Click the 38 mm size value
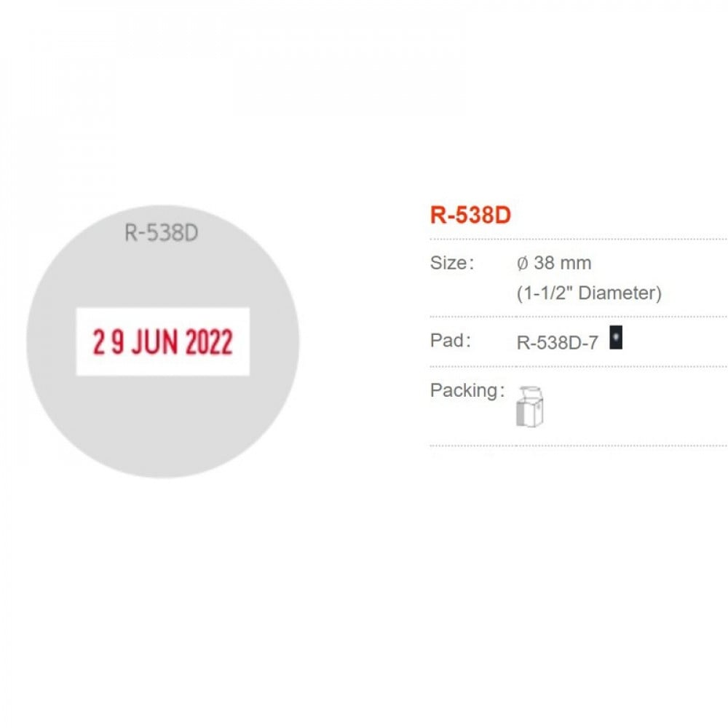The height and width of the screenshot is (728, 728). [562, 263]
